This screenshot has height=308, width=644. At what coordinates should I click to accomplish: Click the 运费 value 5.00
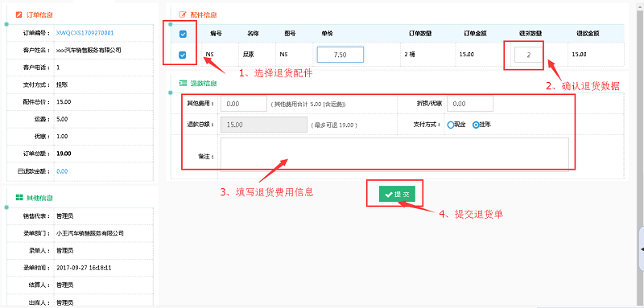click(x=62, y=119)
